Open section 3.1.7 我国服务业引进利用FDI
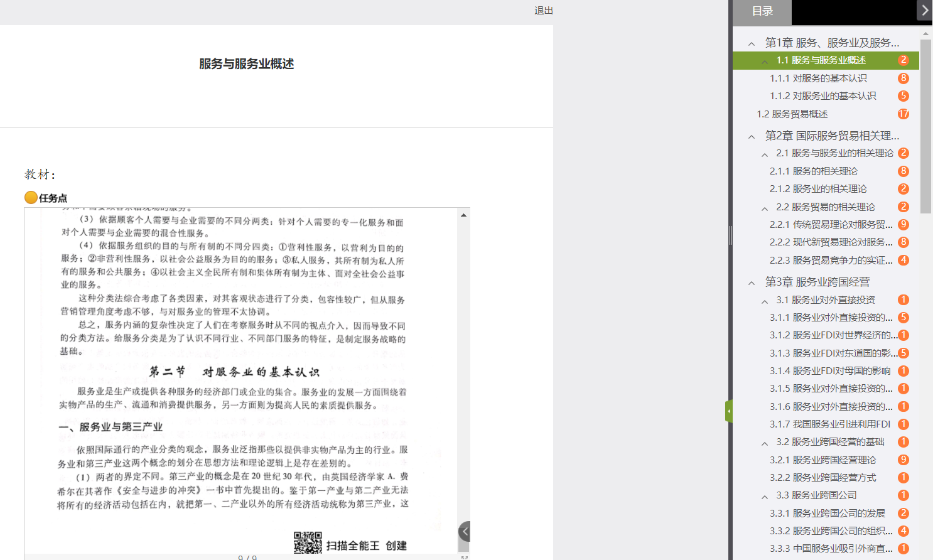 click(x=829, y=424)
